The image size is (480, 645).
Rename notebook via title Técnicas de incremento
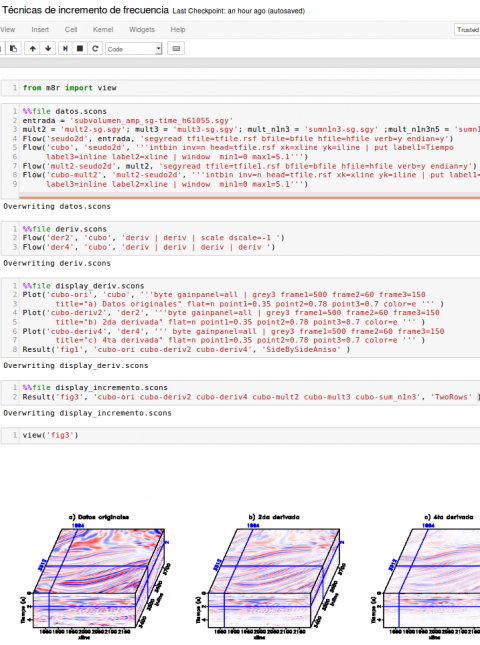click(86, 10)
